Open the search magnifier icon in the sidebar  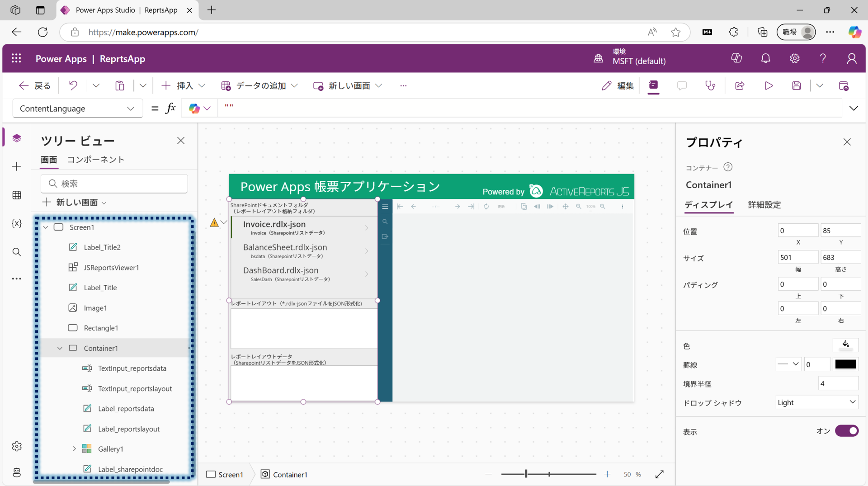click(17, 252)
